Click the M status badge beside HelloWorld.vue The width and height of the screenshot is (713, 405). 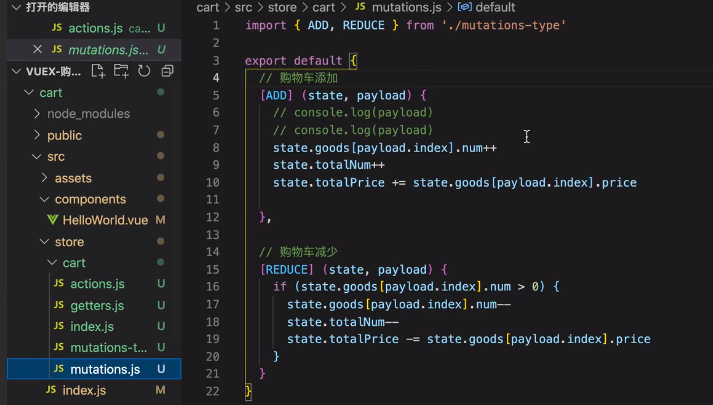161,220
